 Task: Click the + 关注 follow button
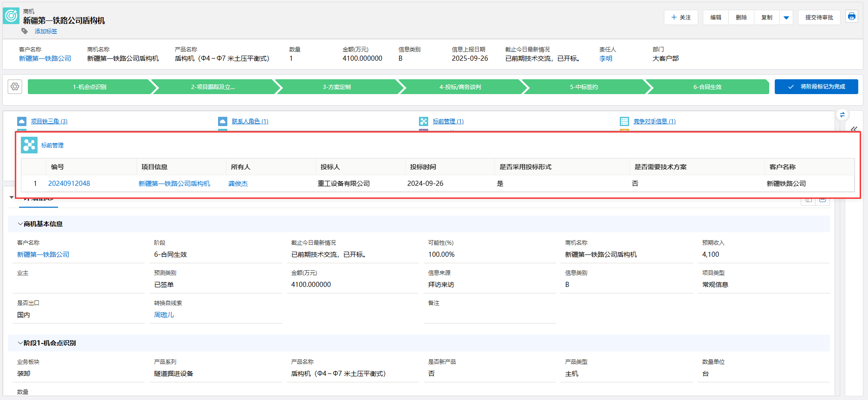point(681,18)
